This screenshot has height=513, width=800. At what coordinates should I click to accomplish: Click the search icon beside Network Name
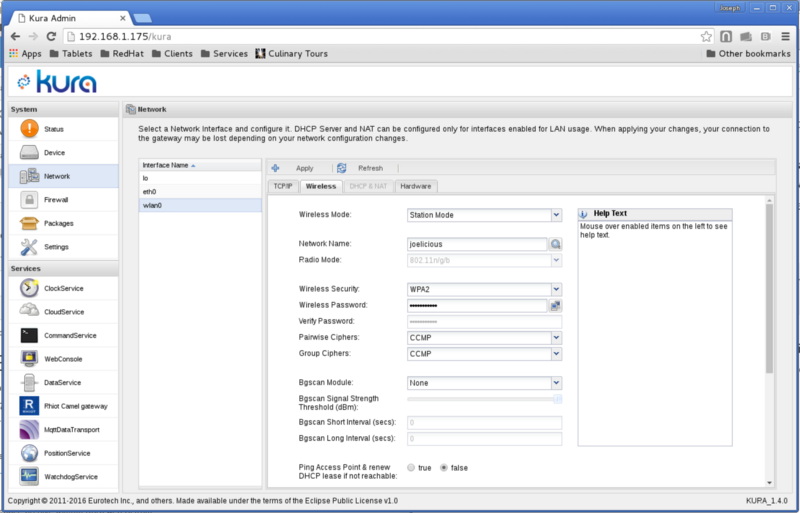[x=556, y=244]
